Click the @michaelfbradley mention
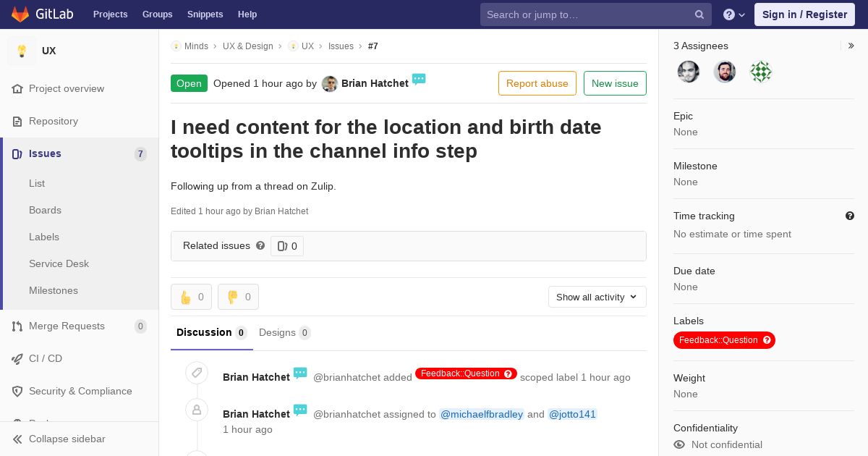 click(x=482, y=414)
